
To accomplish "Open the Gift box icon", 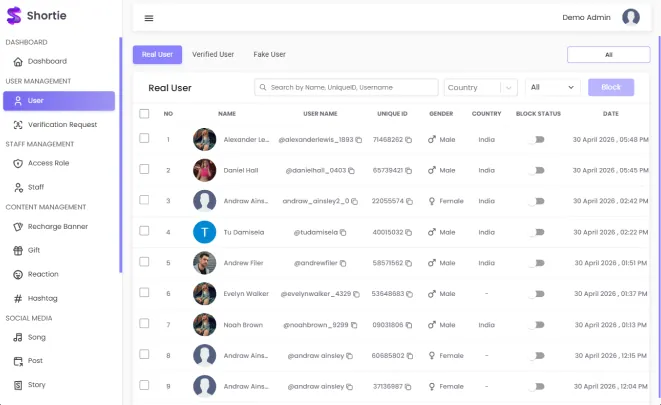I will pos(18,251).
